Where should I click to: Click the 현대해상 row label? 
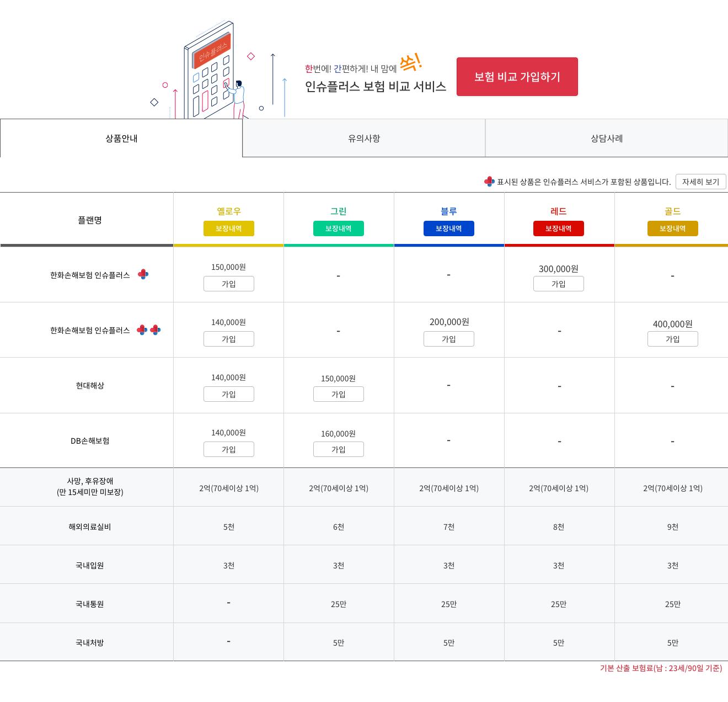[x=90, y=385]
